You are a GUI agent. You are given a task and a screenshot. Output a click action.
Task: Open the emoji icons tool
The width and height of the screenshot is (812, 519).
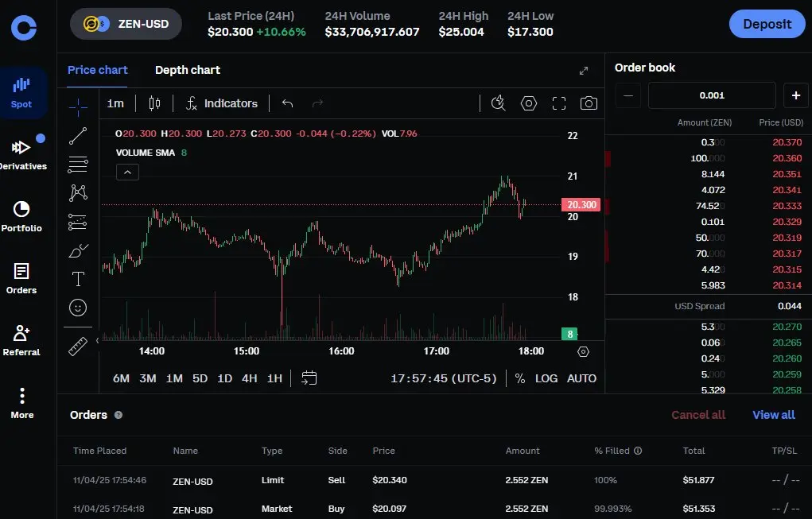78,308
